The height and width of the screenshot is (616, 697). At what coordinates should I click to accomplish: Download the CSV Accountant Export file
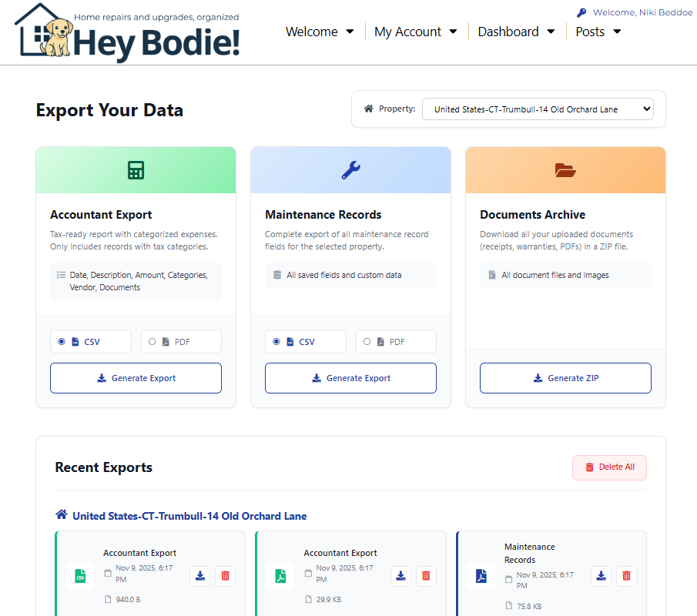(x=200, y=576)
